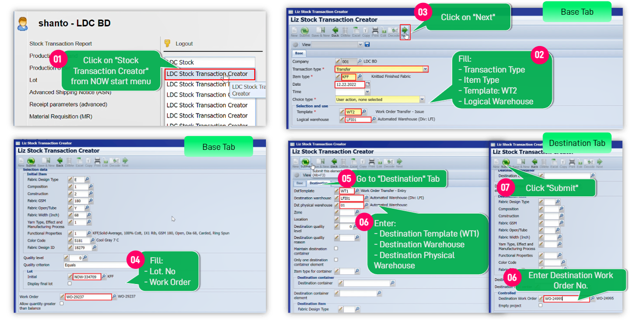Click lookup magnifier beside Fabric Design Type E
This screenshot has height=333, width=644.
pos(88,179)
